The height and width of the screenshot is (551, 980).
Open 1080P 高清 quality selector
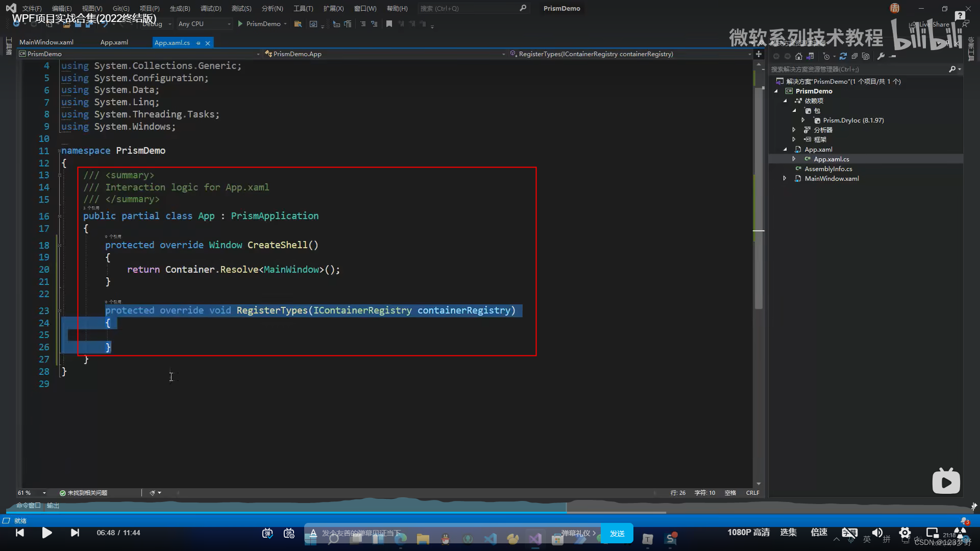(748, 532)
